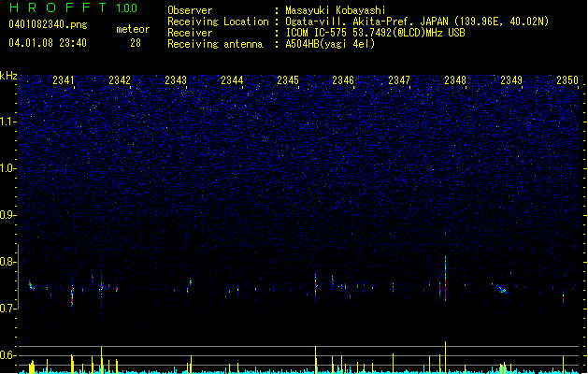The width and height of the screenshot is (588, 374).
Task: Click the 'Receiving Location' label
Action: (x=218, y=22)
